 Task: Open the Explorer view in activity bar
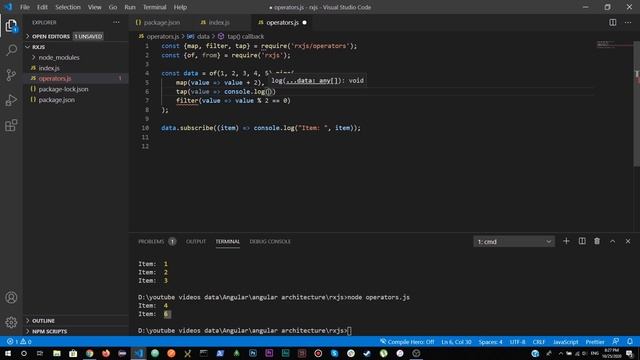click(11, 26)
